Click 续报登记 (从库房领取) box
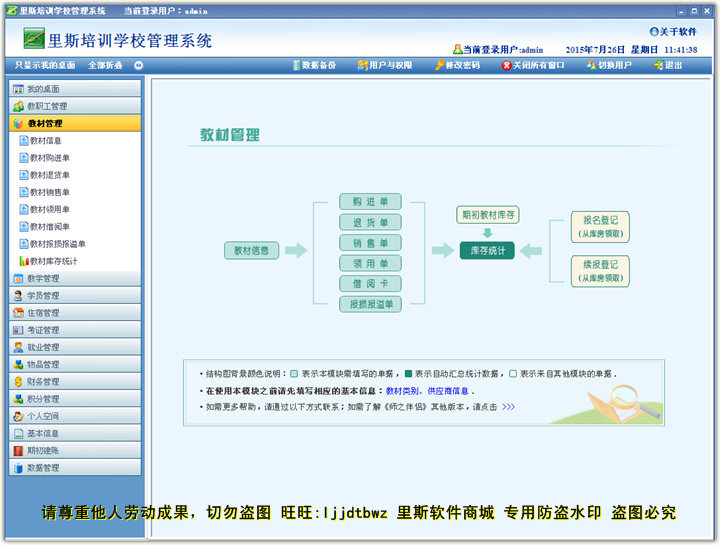This screenshot has width=720, height=545. coord(600,271)
